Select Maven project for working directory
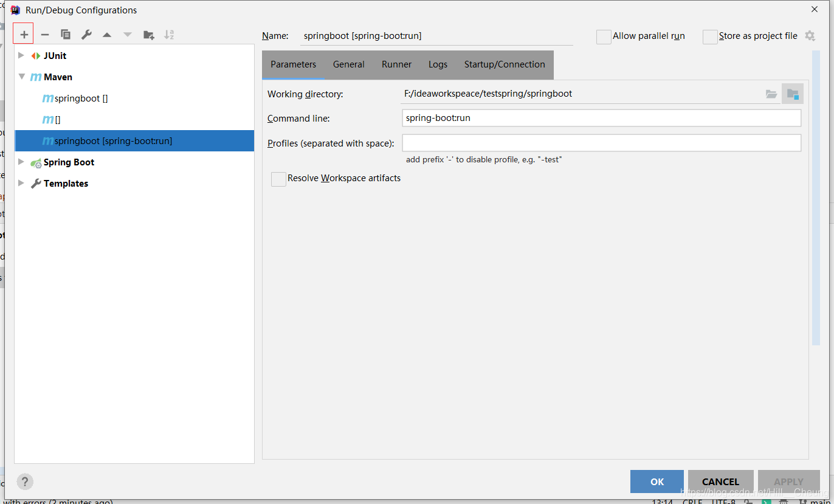Image resolution: width=834 pixels, height=504 pixels. point(793,94)
